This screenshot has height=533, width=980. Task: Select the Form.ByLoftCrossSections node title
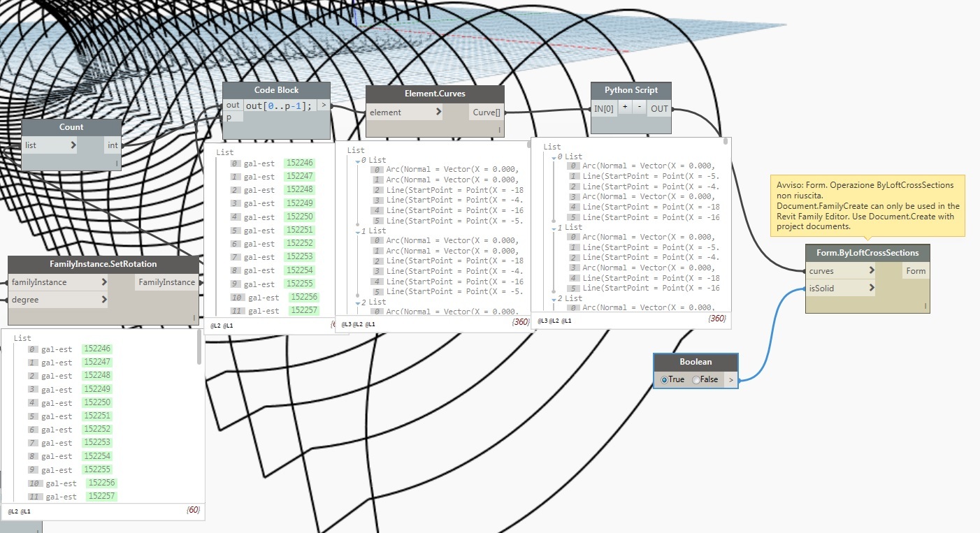click(x=867, y=252)
